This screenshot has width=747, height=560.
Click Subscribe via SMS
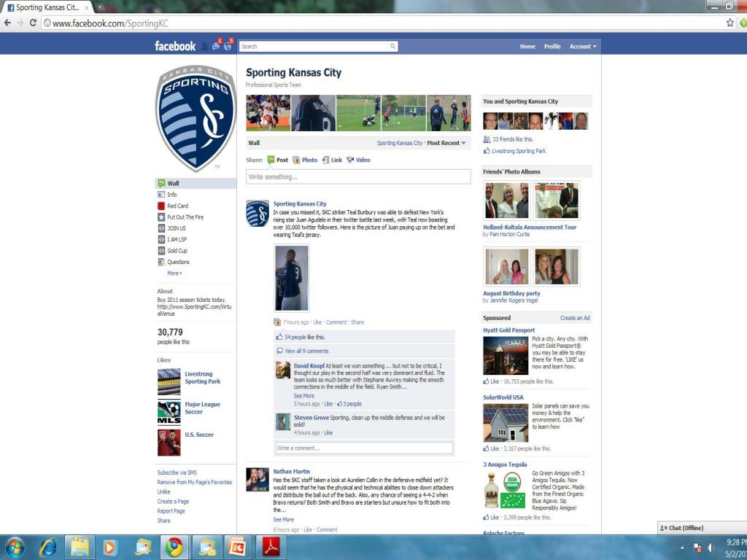click(x=177, y=472)
